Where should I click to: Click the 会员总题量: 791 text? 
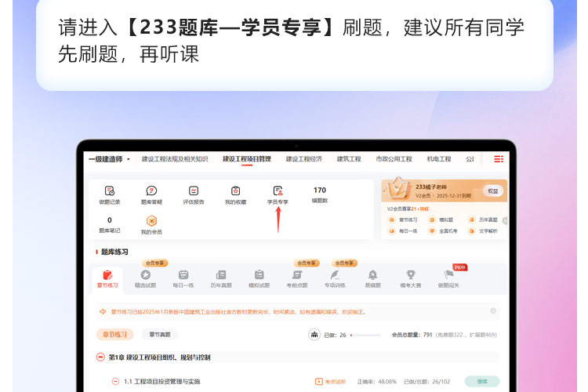[x=412, y=335]
